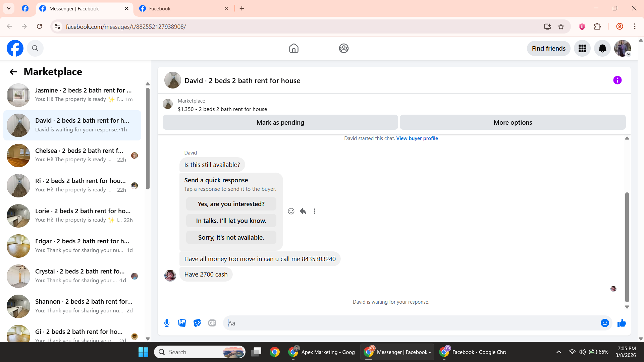Click the voice clip microphone icon
The image size is (644, 362).
coord(167,323)
